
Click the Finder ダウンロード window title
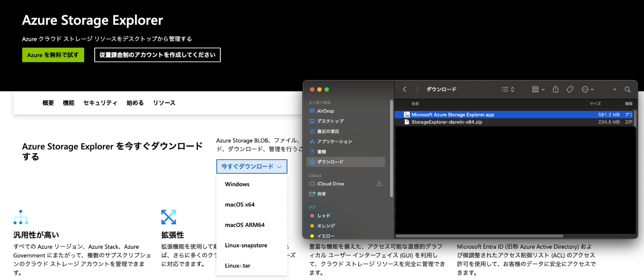pos(442,89)
